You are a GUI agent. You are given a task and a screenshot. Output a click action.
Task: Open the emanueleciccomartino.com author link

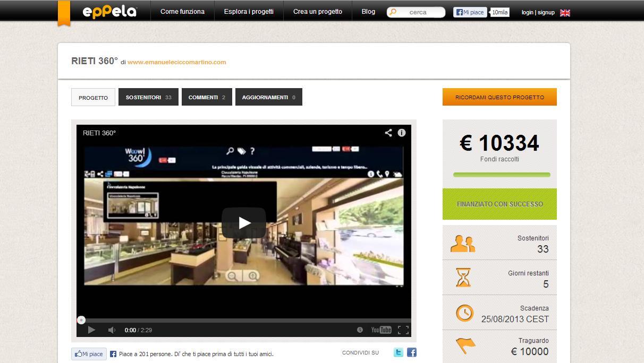[176, 62]
